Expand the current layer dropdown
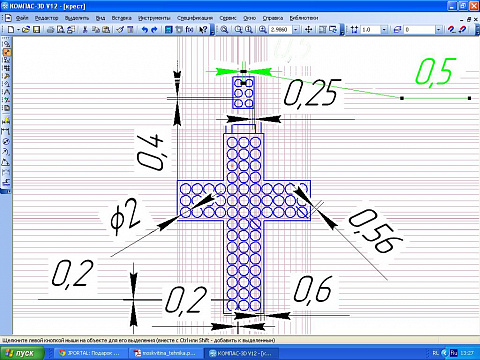This screenshot has height=360, width=480. [x=438, y=30]
